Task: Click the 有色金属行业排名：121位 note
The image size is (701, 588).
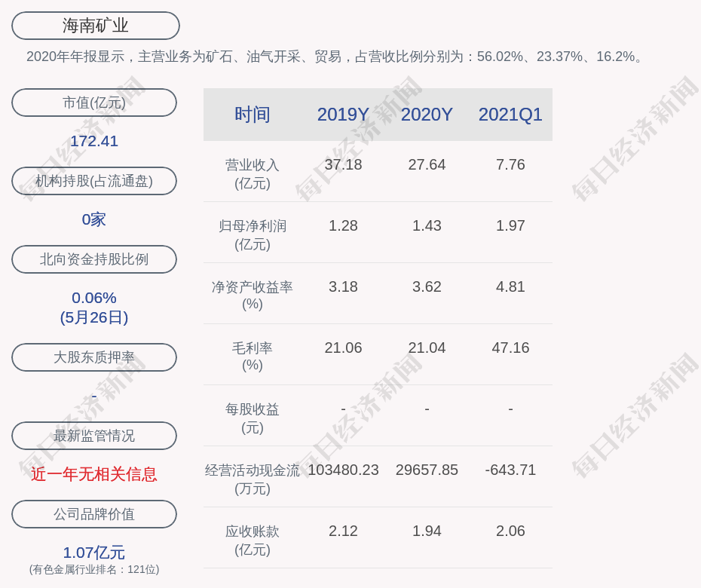Action: pyautogui.click(x=94, y=570)
